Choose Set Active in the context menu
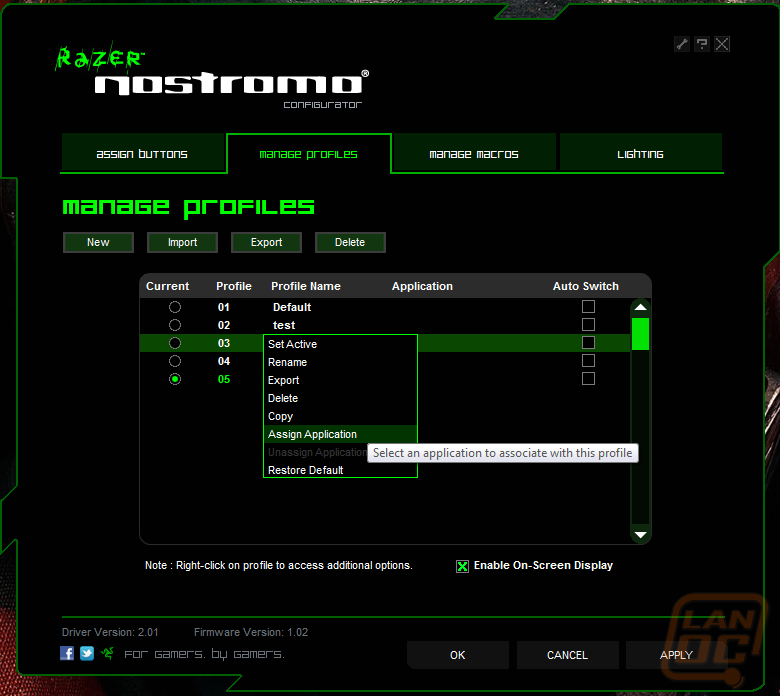This screenshot has height=696, width=780. 340,344
